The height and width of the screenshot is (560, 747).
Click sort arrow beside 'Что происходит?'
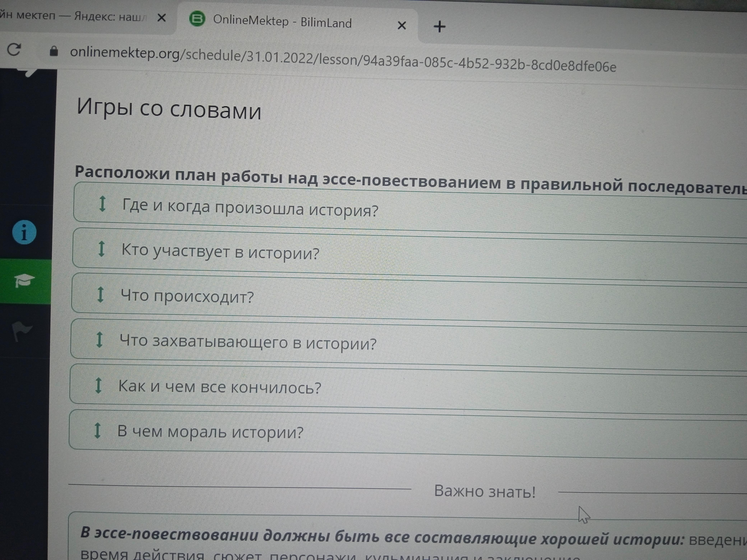point(100,294)
